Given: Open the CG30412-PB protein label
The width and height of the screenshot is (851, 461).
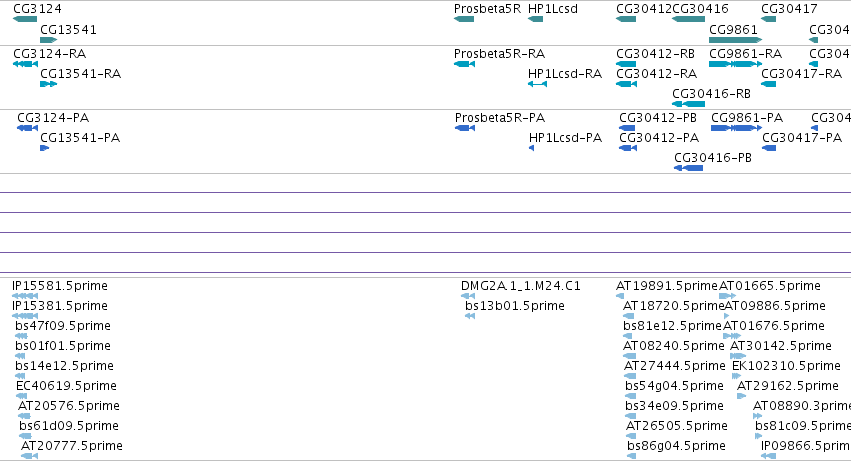Looking at the screenshot, I should 658,118.
